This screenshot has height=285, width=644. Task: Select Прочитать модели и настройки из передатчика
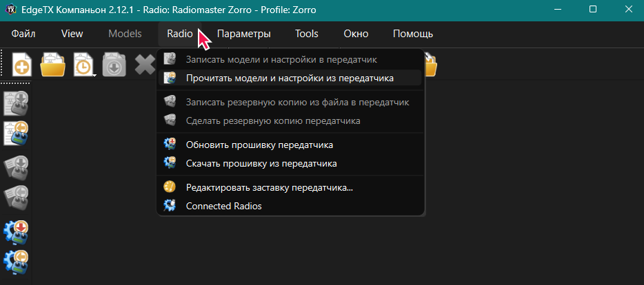point(290,78)
